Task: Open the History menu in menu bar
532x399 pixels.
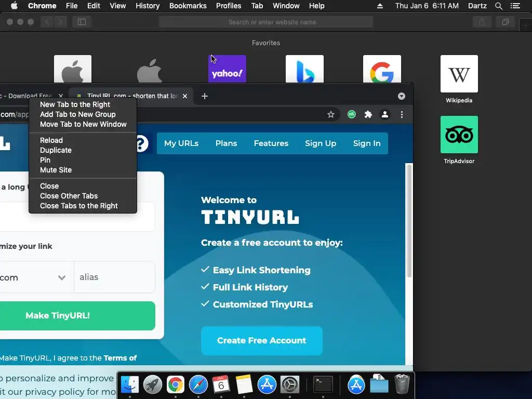Action: coord(147,6)
